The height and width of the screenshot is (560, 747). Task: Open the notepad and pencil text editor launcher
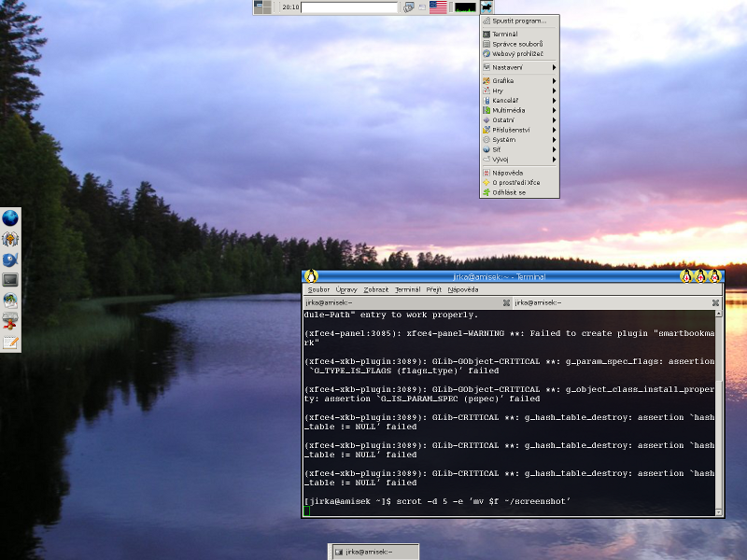[10, 343]
